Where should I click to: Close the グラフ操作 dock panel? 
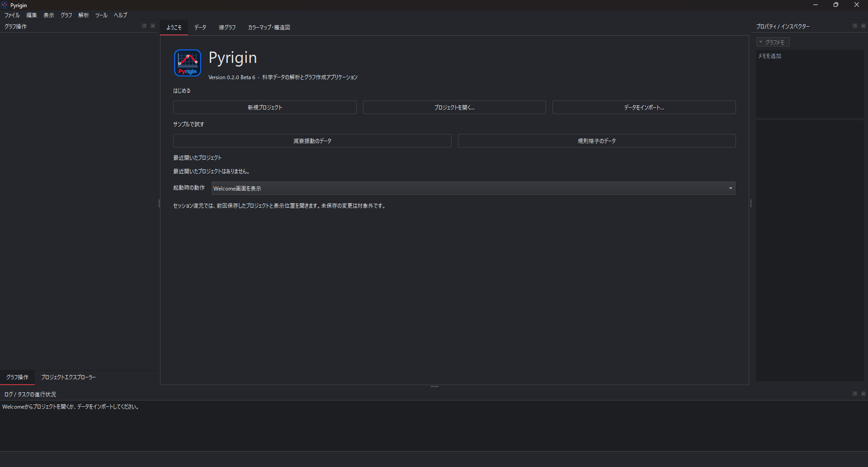click(153, 26)
